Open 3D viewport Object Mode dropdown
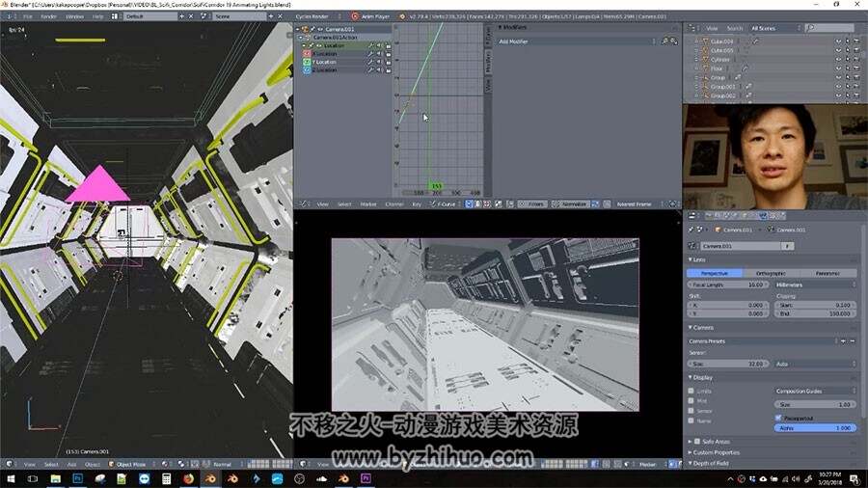868x488 pixels. coord(131,464)
